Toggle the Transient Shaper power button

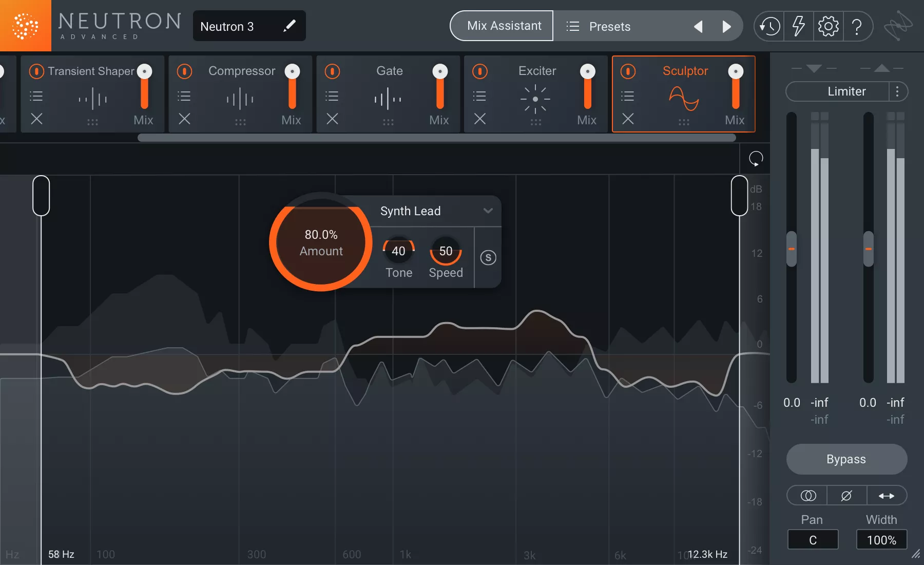point(36,71)
